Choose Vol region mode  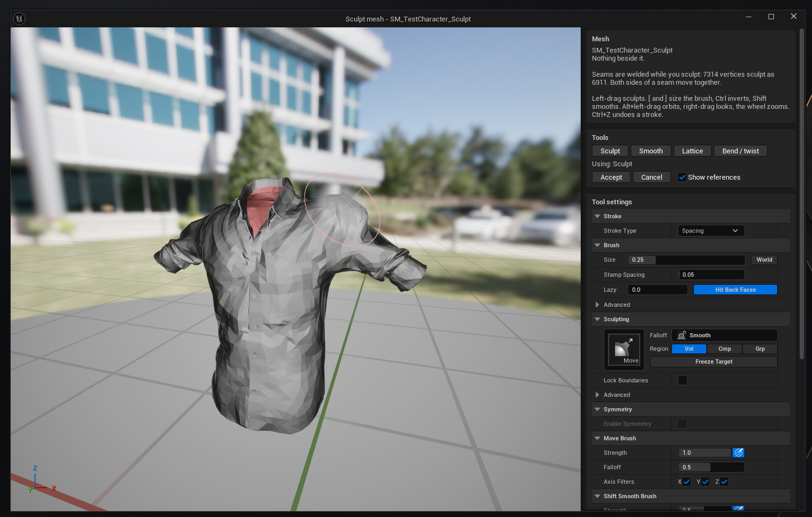(x=689, y=349)
